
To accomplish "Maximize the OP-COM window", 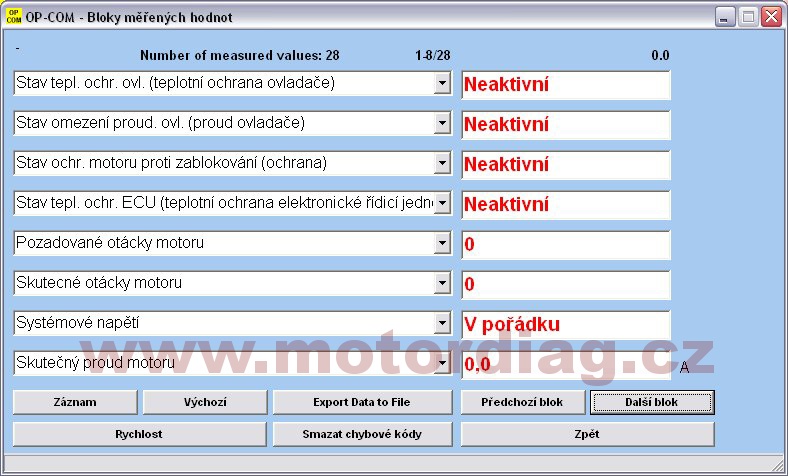I will pyautogui.click(x=748, y=16).
